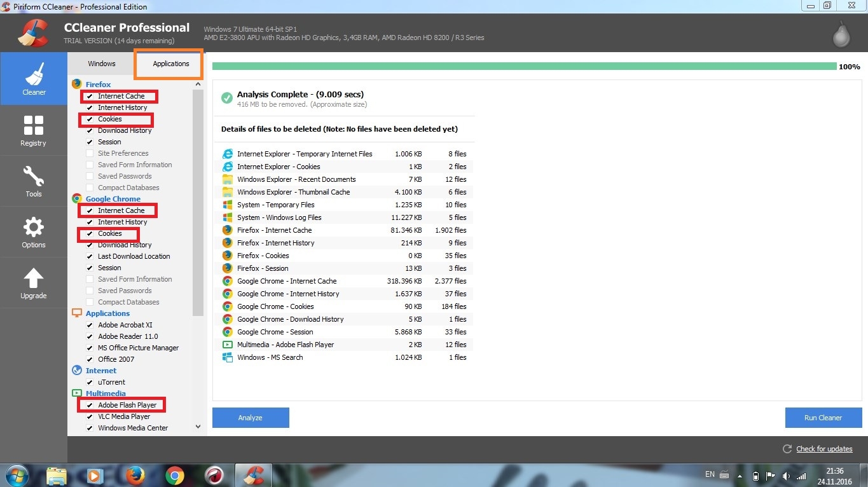The image size is (868, 487).
Task: Click the Internet group icon
Action: pos(77,370)
